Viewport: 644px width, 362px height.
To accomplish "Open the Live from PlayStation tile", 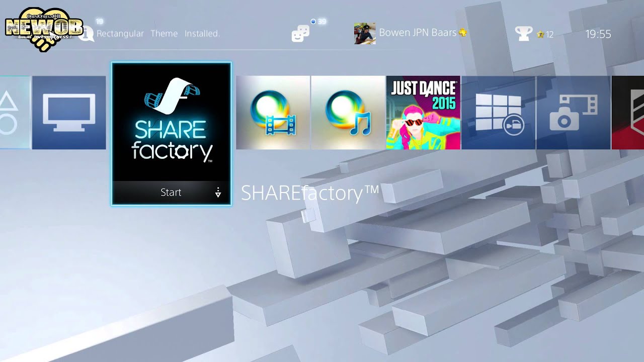I will pyautogui.click(x=499, y=113).
